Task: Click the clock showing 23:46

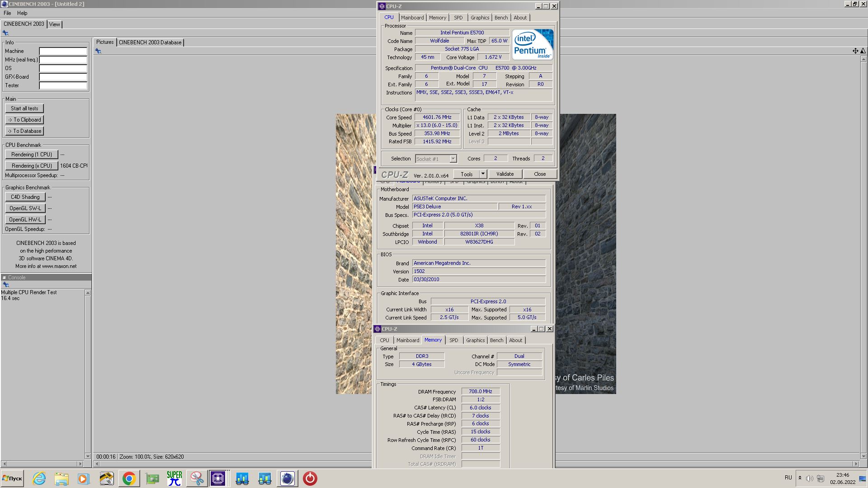Action: point(843,475)
